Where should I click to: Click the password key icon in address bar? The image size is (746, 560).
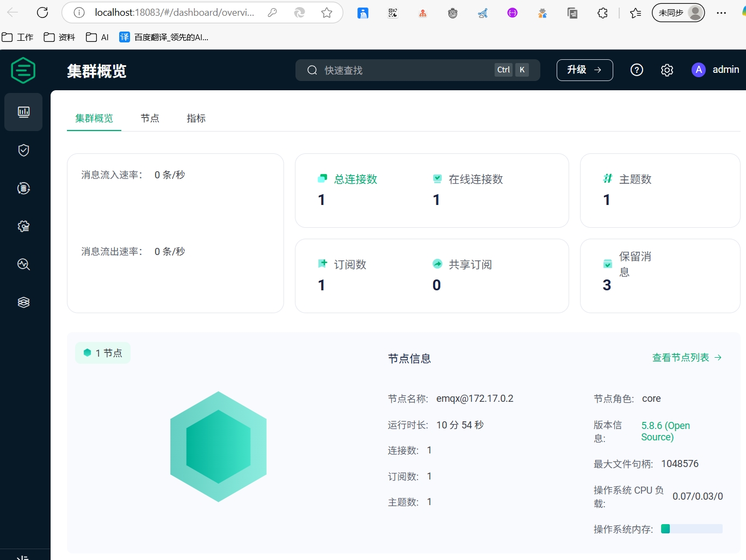coord(272,13)
